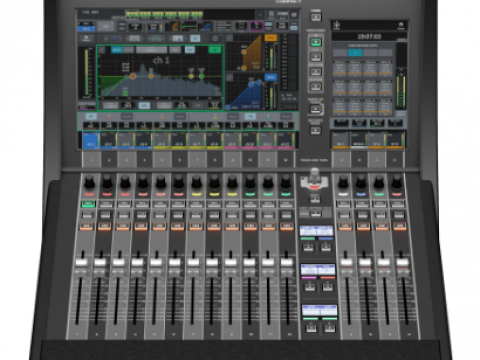The image size is (480, 360).
Task: Push the left key under the top center display
Action: [x=308, y=247]
